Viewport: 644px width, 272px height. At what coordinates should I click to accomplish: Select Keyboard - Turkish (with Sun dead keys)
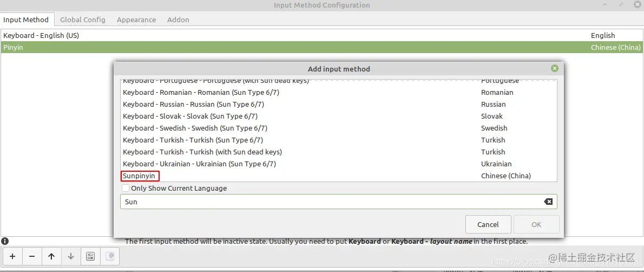click(x=339, y=152)
